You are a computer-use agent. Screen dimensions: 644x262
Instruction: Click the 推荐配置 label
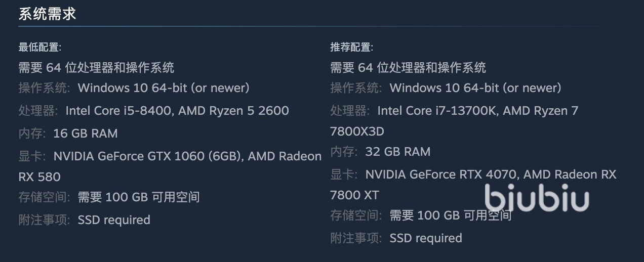point(352,48)
